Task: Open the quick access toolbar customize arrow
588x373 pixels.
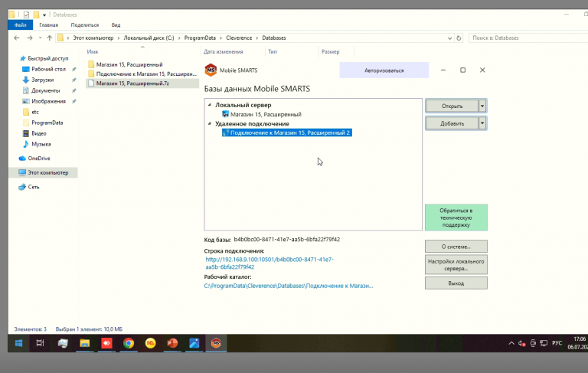Action: click(x=44, y=15)
